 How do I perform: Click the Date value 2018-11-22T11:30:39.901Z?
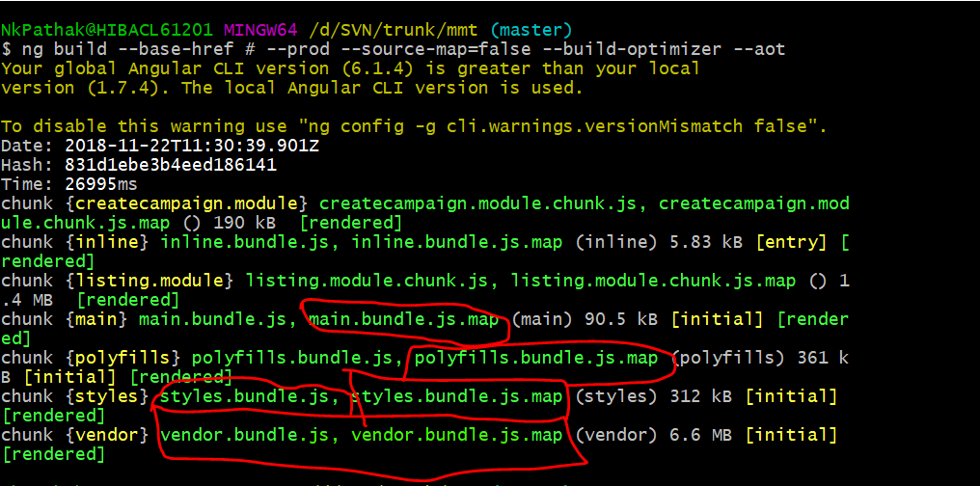(x=191, y=146)
